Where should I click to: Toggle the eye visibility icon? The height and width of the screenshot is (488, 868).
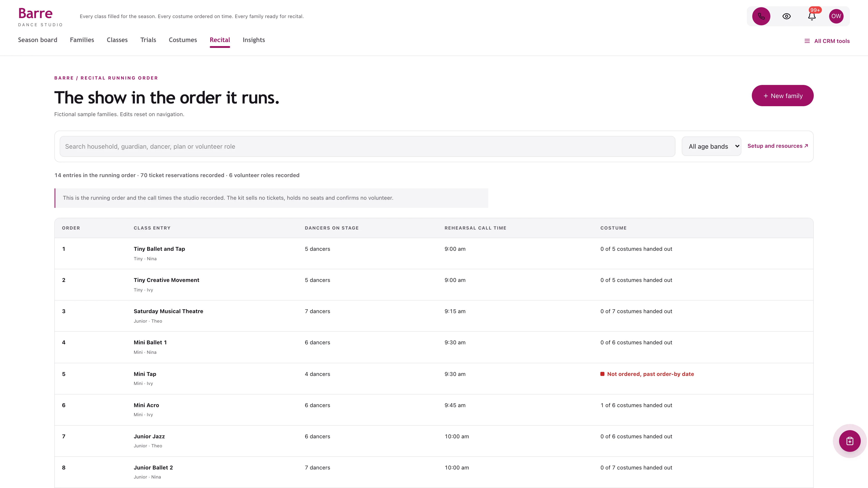[786, 16]
